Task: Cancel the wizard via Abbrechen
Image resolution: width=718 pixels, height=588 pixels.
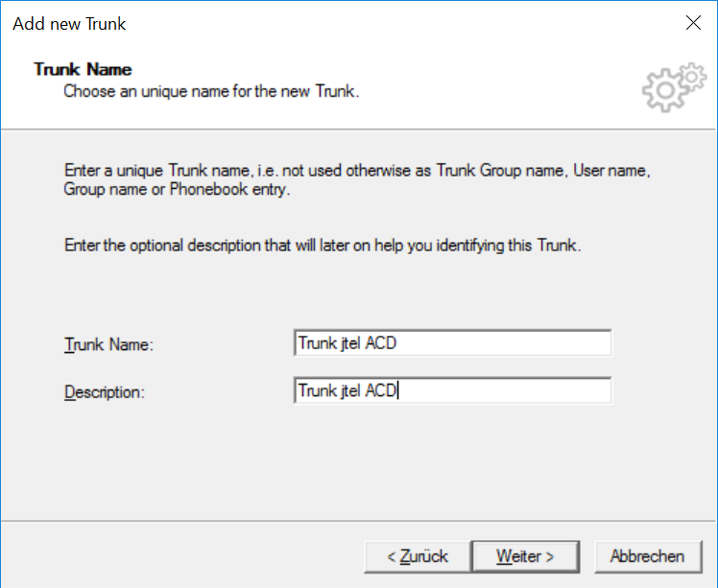Action: (648, 556)
